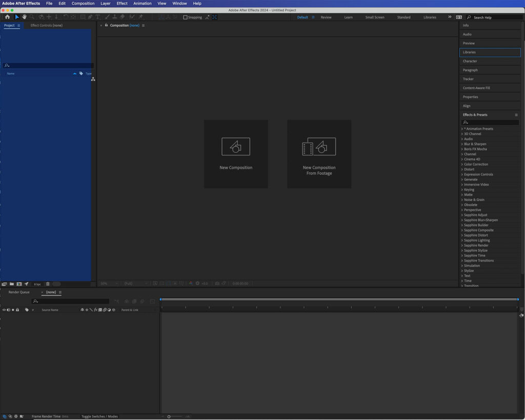
Task: Toggle the 3D layer switch column header
Action: tap(113, 310)
